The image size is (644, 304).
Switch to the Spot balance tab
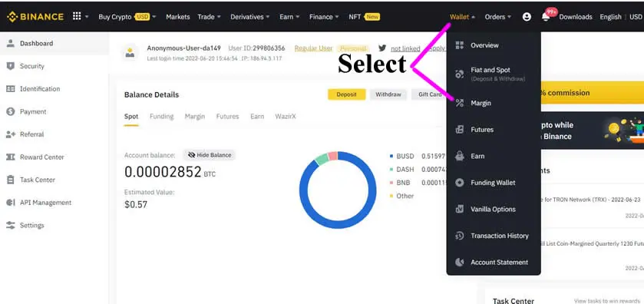131,117
